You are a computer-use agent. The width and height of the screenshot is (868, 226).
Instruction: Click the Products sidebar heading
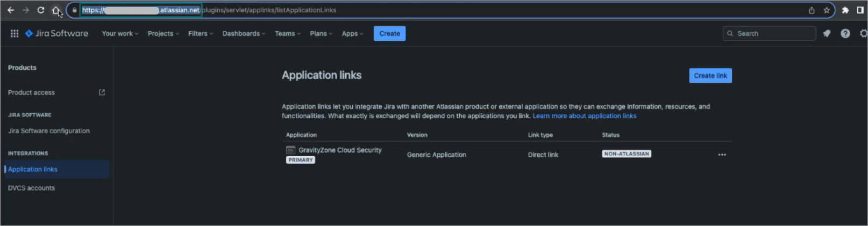click(22, 68)
